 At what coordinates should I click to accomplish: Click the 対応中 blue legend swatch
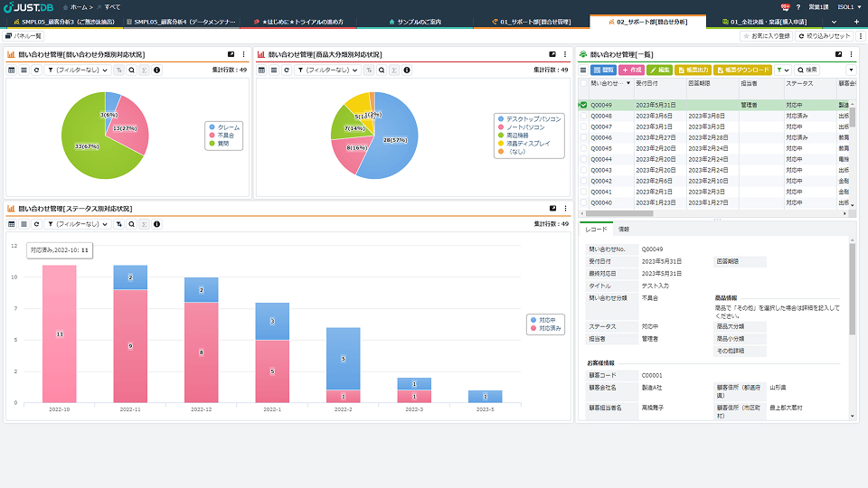531,320
